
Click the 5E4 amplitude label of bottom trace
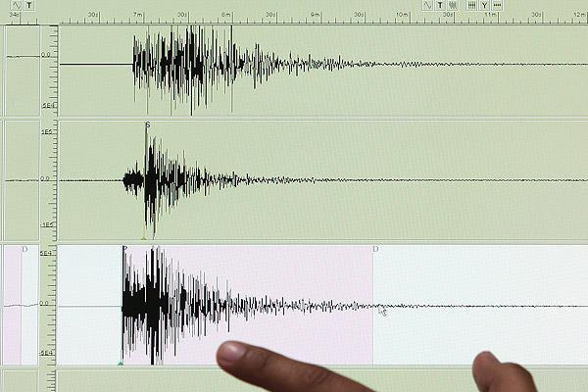(46, 254)
